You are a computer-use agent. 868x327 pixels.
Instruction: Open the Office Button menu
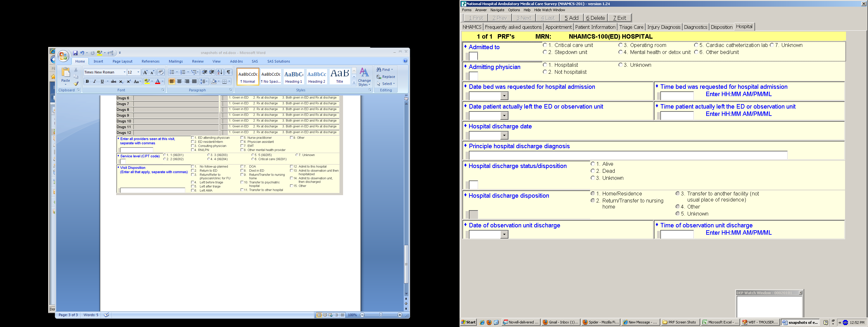63,56
